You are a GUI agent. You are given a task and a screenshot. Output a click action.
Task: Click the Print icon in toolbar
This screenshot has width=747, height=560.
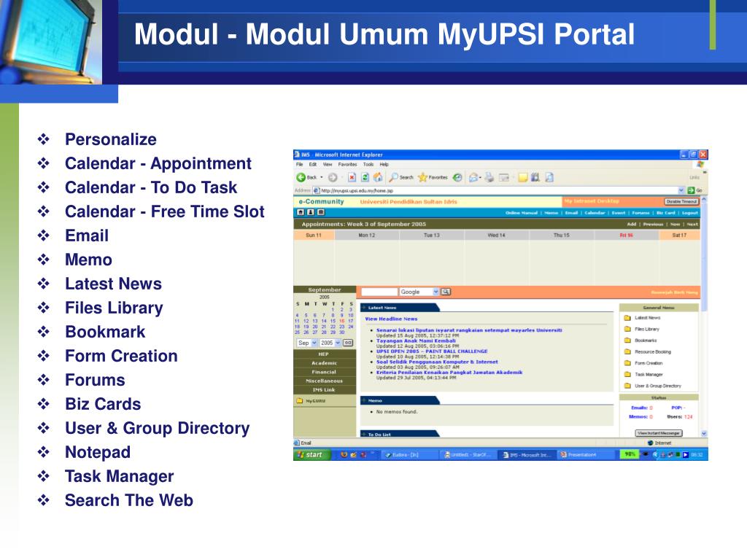(x=489, y=178)
